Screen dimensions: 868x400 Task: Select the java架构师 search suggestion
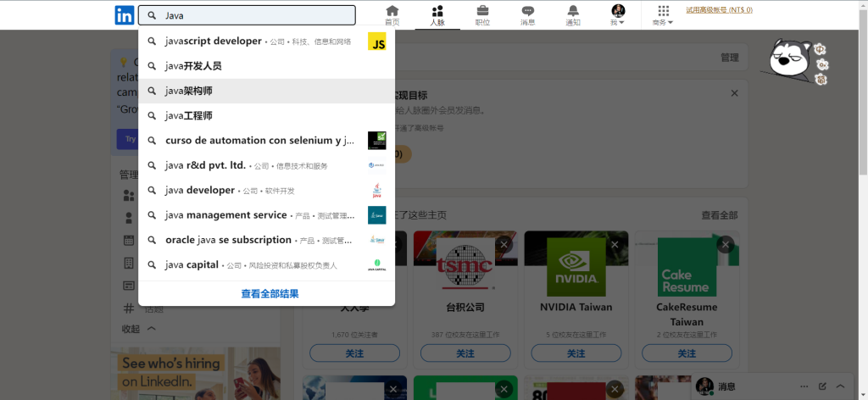point(189,91)
